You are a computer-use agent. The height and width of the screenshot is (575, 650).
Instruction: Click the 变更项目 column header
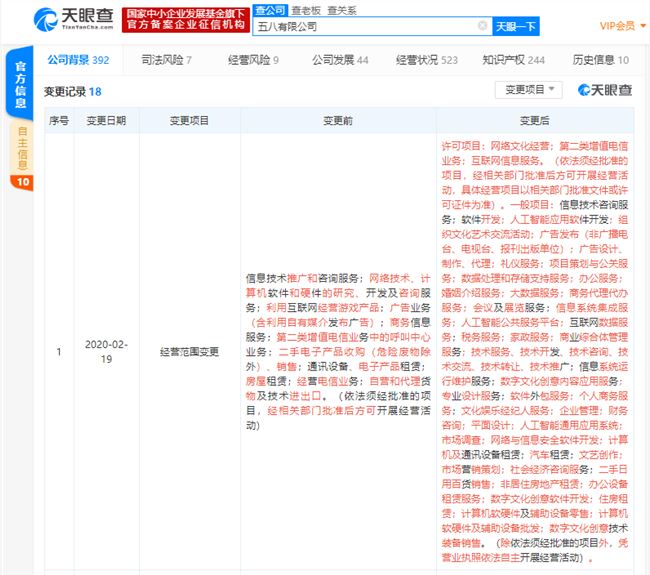[189, 121]
